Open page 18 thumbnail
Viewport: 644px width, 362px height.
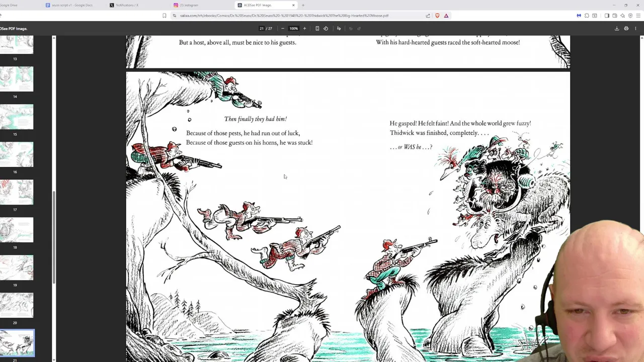(x=17, y=230)
